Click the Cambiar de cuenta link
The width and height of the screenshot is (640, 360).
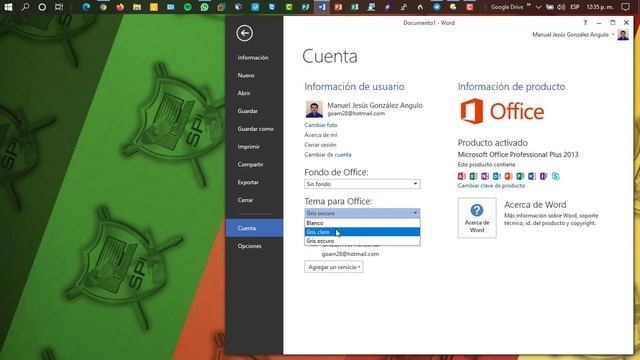[328, 155]
